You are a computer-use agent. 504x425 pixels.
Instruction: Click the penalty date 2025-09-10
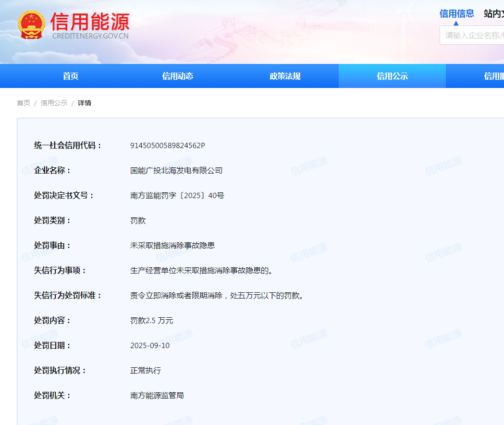point(149,346)
